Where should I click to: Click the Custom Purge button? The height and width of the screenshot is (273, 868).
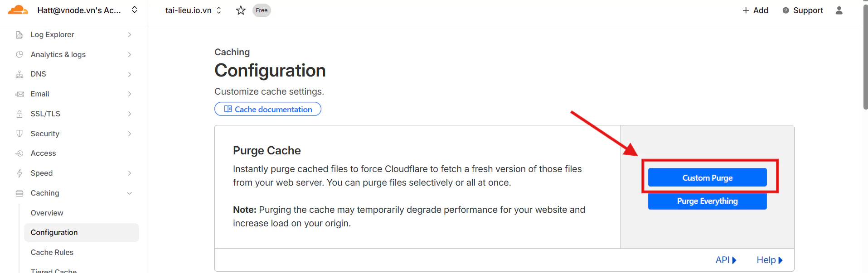coord(707,177)
